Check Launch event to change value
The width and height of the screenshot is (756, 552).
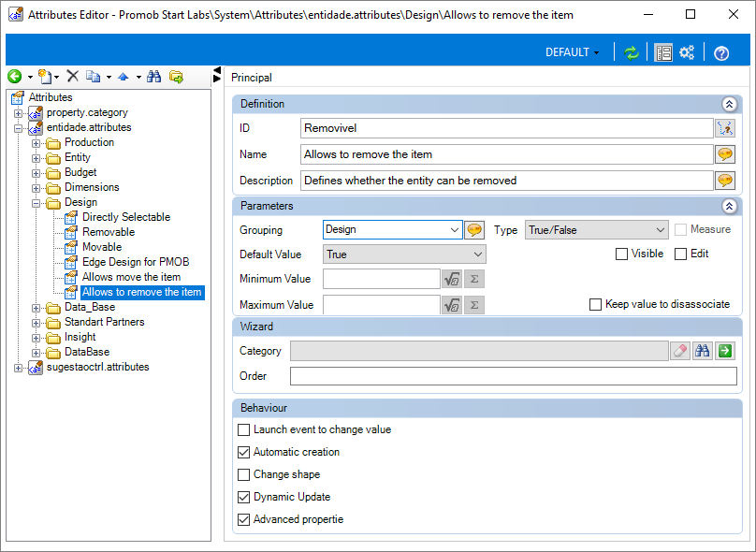pyautogui.click(x=244, y=429)
